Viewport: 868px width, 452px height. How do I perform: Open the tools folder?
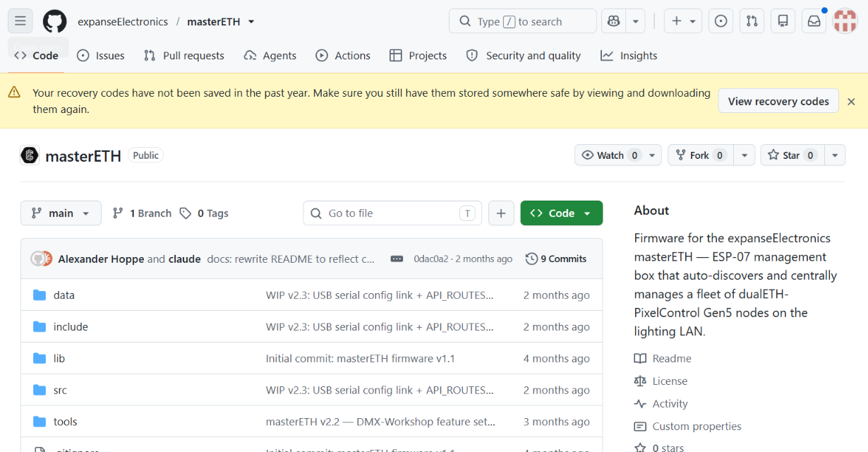[x=65, y=422]
